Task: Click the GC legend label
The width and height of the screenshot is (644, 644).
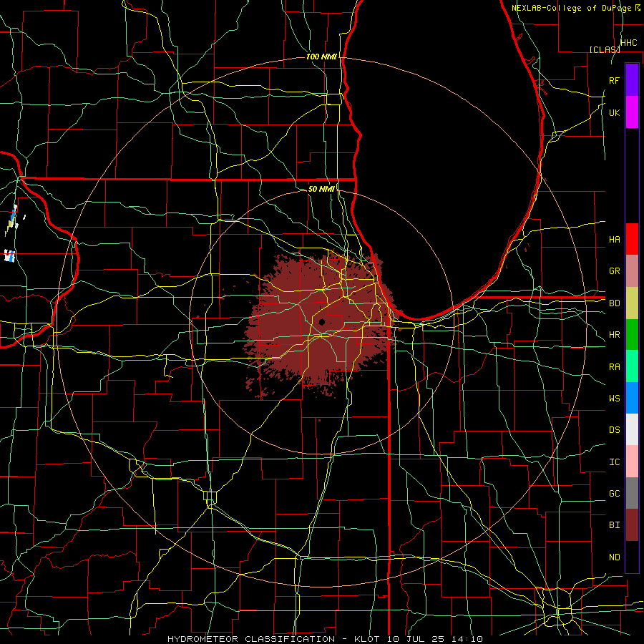Action: point(614,494)
